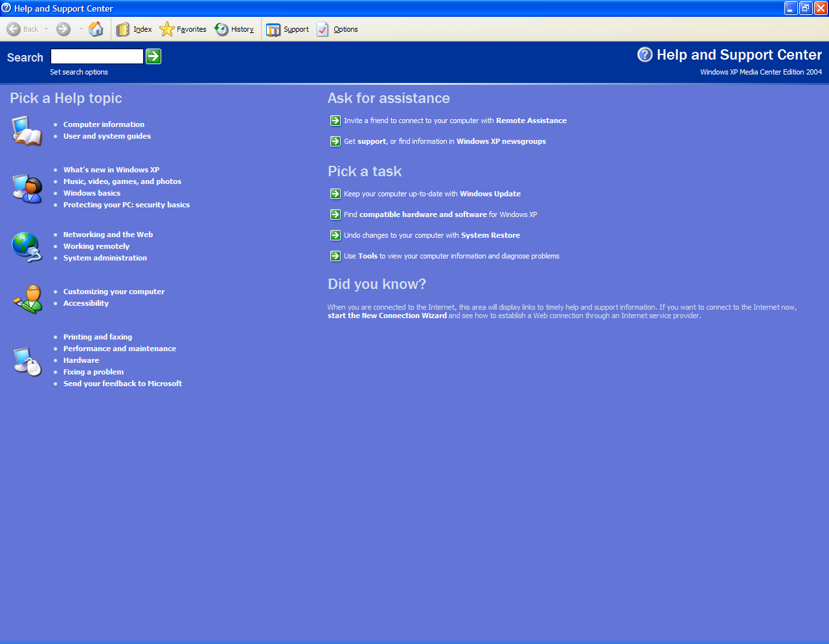Viewport: 829px width, 644px height.
Task: Click the Options toolbar label
Action: click(346, 29)
